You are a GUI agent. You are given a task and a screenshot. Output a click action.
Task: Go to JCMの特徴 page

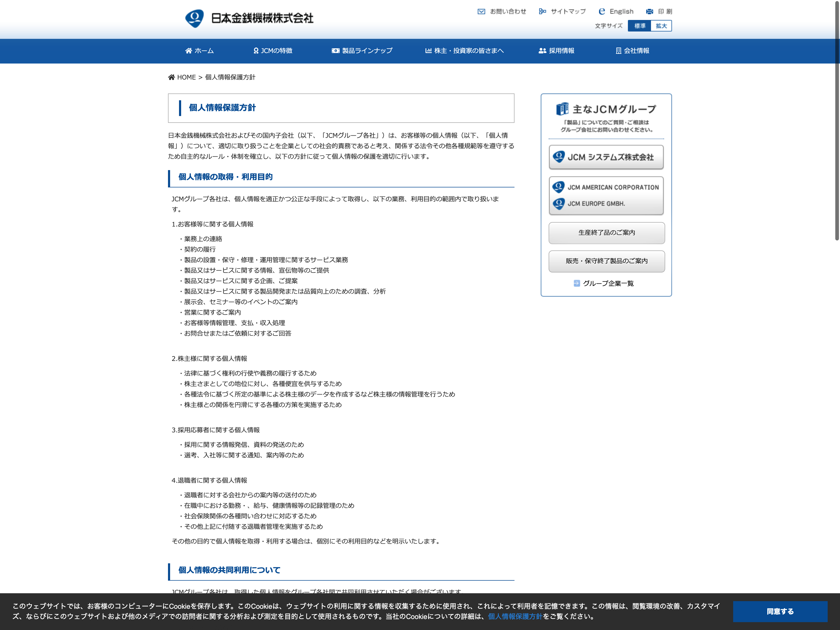(273, 51)
